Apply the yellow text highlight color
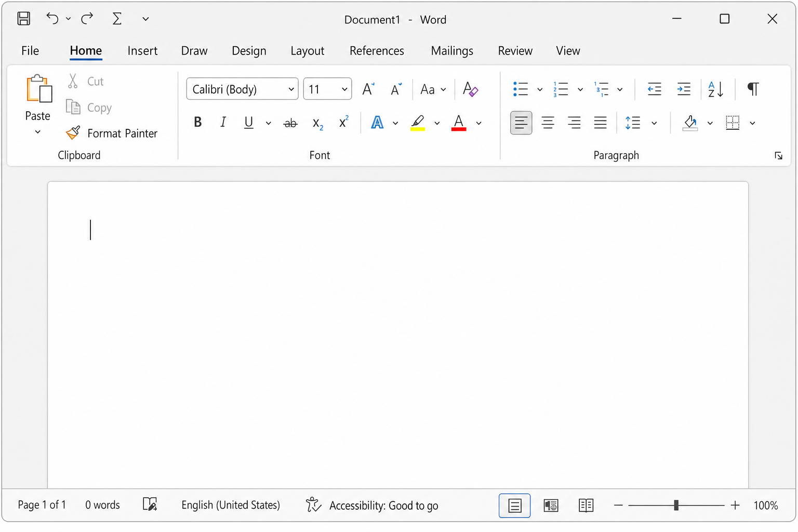The image size is (798, 532). (418, 123)
